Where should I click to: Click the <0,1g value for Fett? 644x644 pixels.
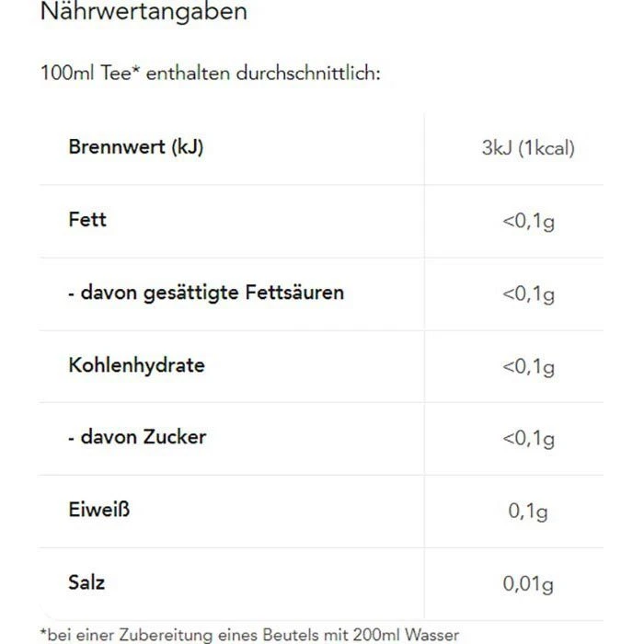point(528,221)
